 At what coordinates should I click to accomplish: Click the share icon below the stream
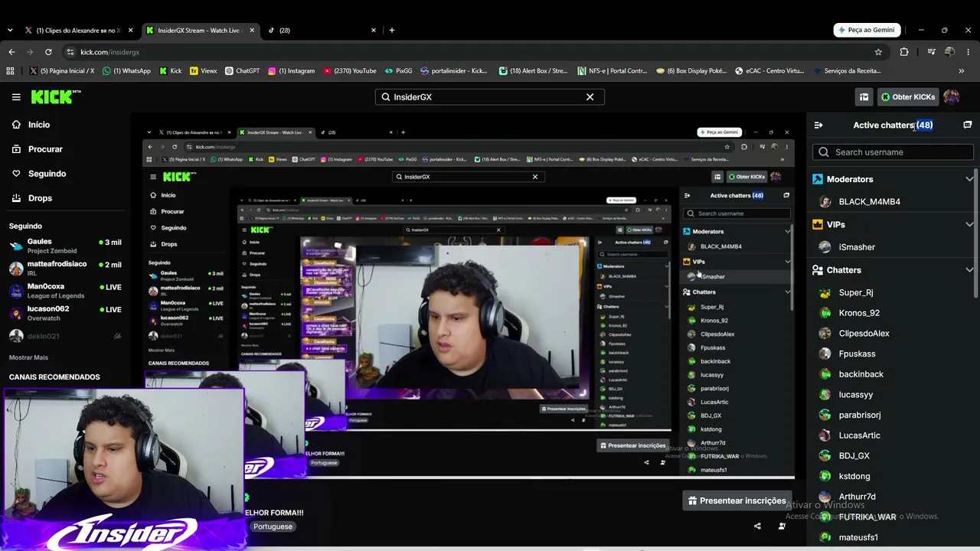pyautogui.click(x=757, y=527)
